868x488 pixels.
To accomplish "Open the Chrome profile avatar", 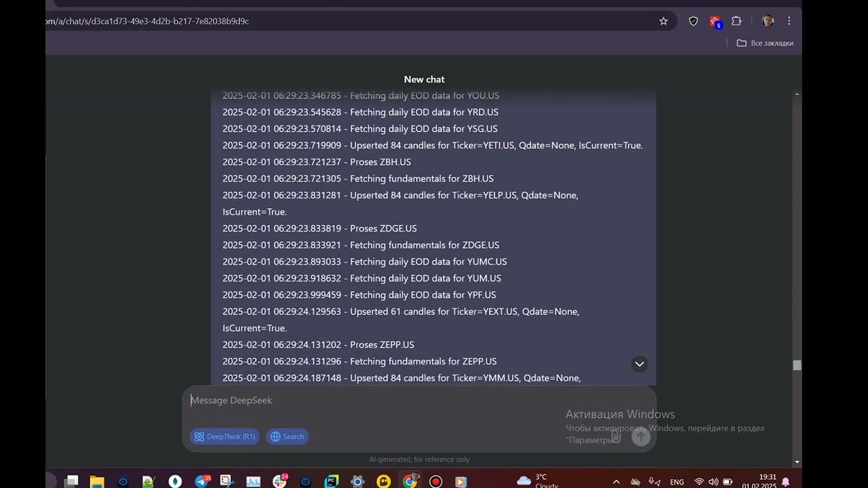I will tap(768, 21).
